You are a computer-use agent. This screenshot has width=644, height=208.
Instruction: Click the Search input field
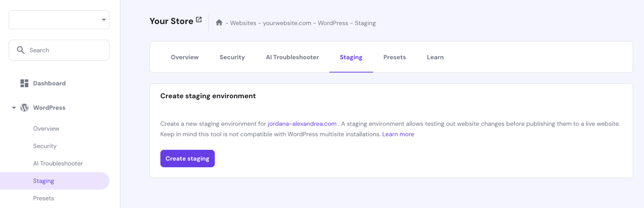coord(59,50)
